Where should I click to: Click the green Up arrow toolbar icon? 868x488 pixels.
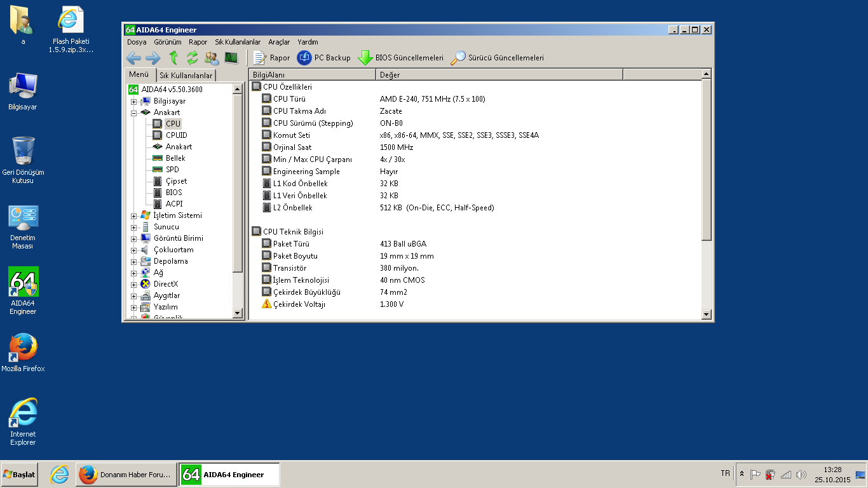tap(173, 58)
